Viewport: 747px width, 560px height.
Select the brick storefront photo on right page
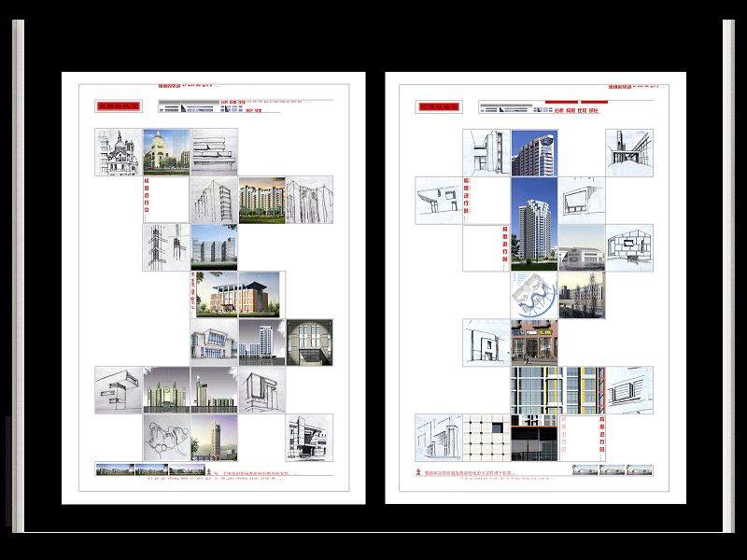click(534, 343)
